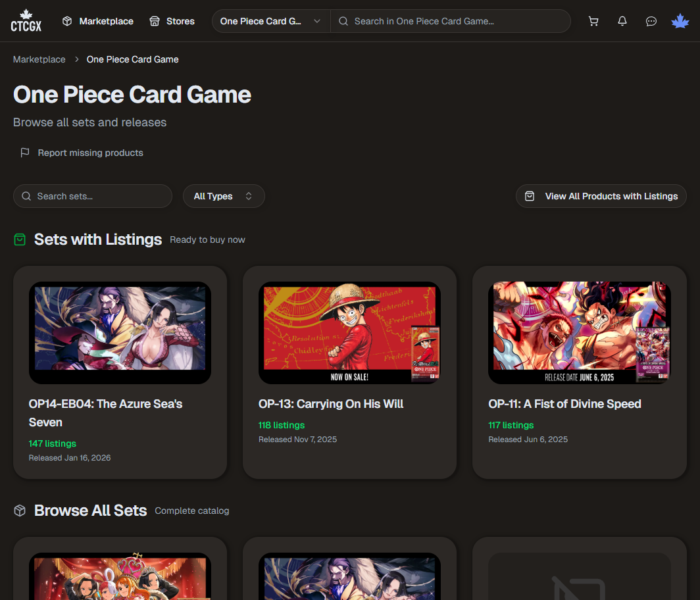The height and width of the screenshot is (600, 700).
Task: Click the Browse All Sets heading
Action: [x=91, y=511]
